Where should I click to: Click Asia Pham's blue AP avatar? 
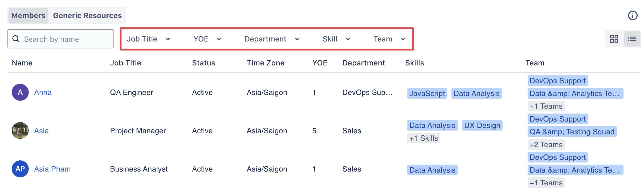click(x=20, y=169)
